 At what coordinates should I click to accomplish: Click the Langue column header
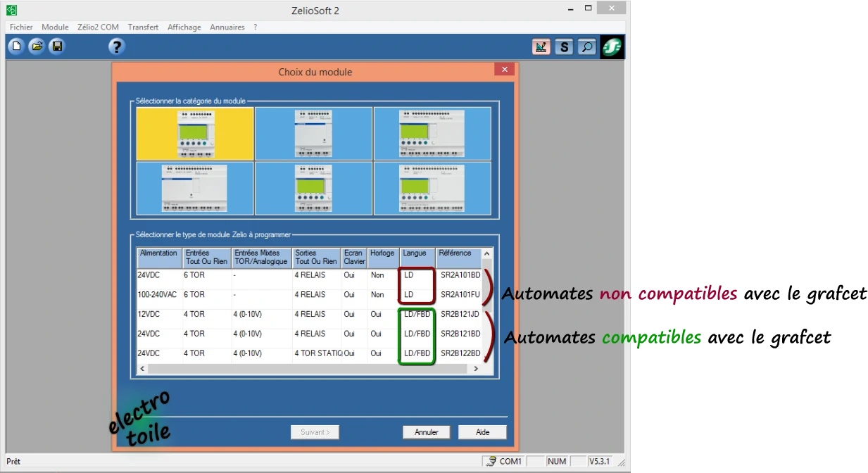coord(417,258)
